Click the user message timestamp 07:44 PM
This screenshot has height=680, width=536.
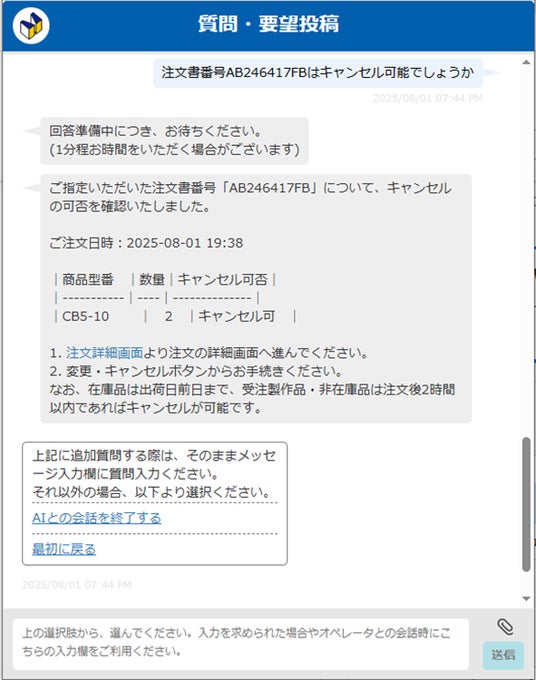tap(428, 98)
